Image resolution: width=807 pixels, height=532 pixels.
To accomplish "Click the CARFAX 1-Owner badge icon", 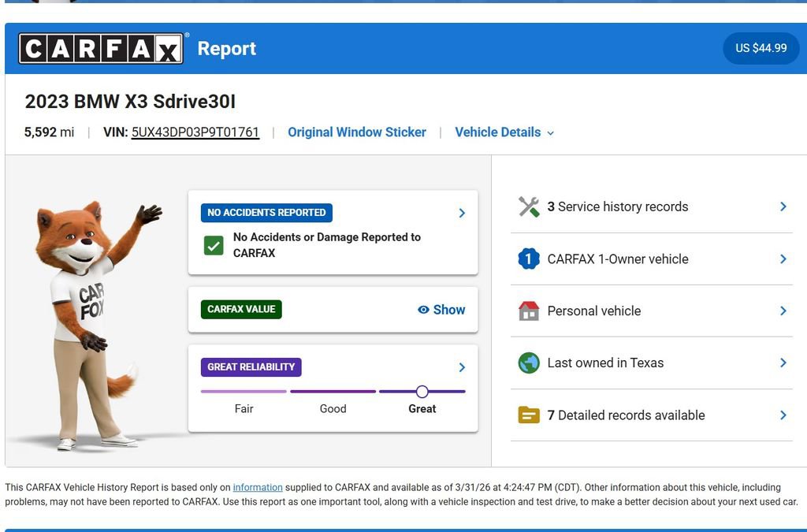I will click(528, 258).
